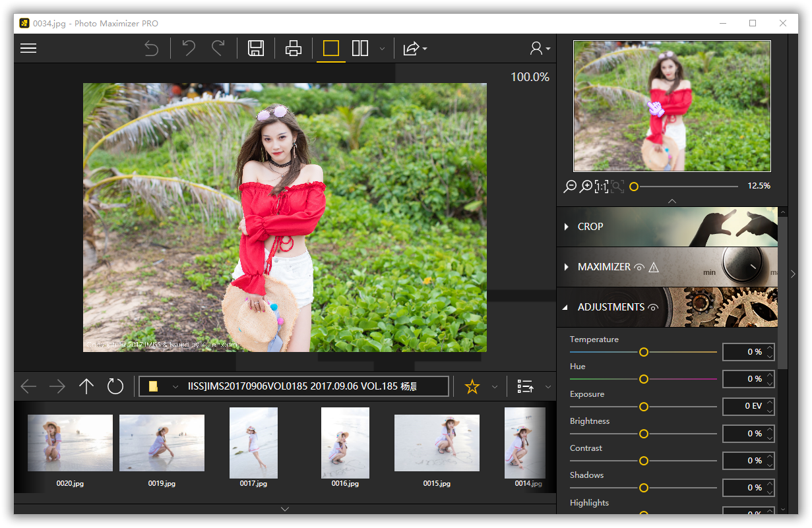812x528 pixels.
Task: Collapse the ADJUSTMENTS panel
Action: pyautogui.click(x=565, y=307)
